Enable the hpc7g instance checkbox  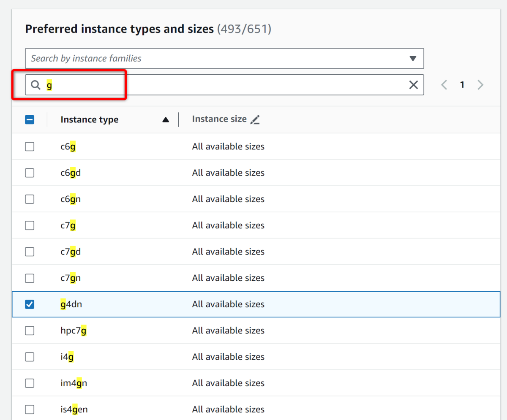coord(30,330)
